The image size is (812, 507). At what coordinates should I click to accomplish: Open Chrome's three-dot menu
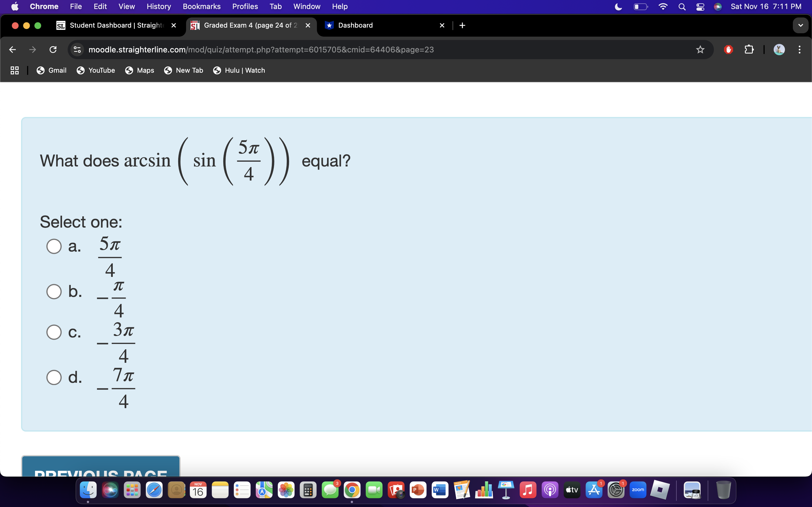coord(800,49)
